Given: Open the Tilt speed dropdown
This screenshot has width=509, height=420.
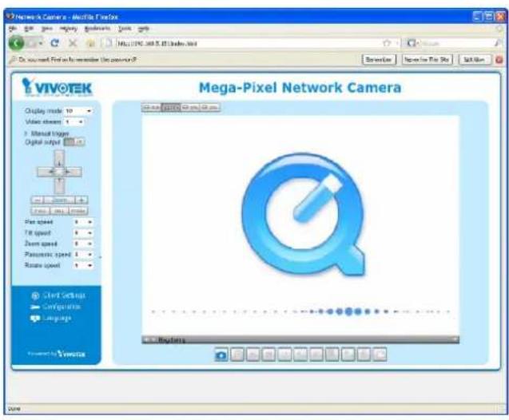Looking at the screenshot, I should (x=83, y=233).
